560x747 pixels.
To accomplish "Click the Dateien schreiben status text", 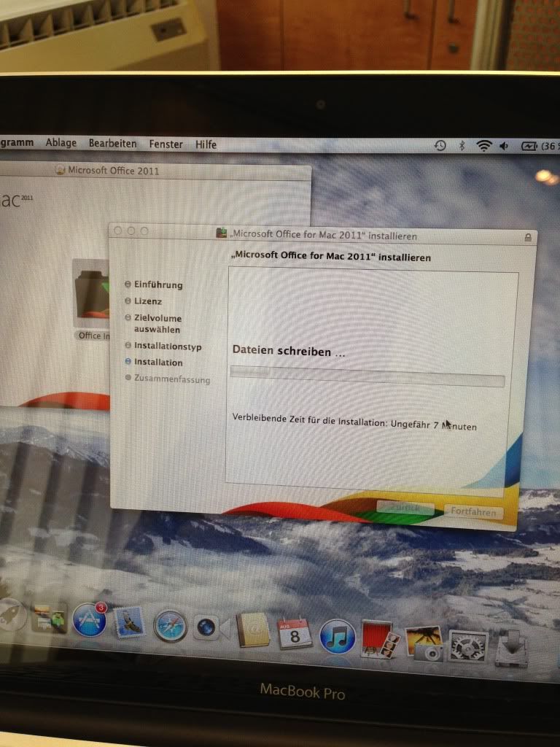I will click(x=288, y=351).
